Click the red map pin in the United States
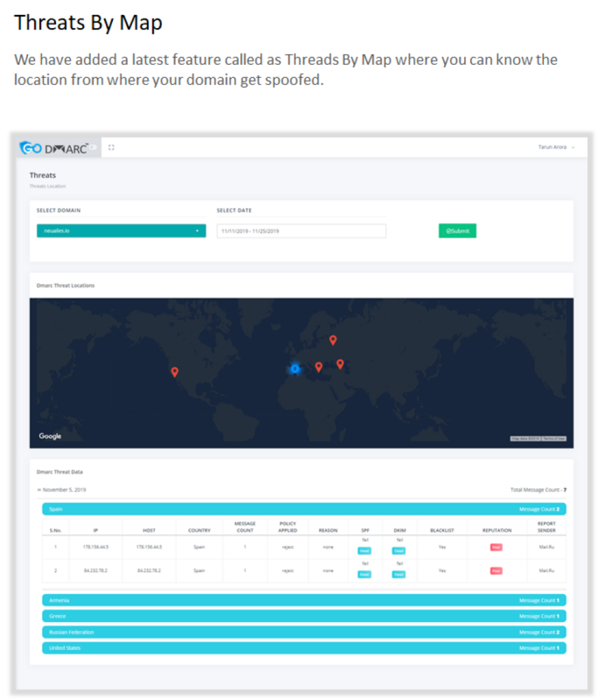Viewport: 598px width, 700px height. 175,372
